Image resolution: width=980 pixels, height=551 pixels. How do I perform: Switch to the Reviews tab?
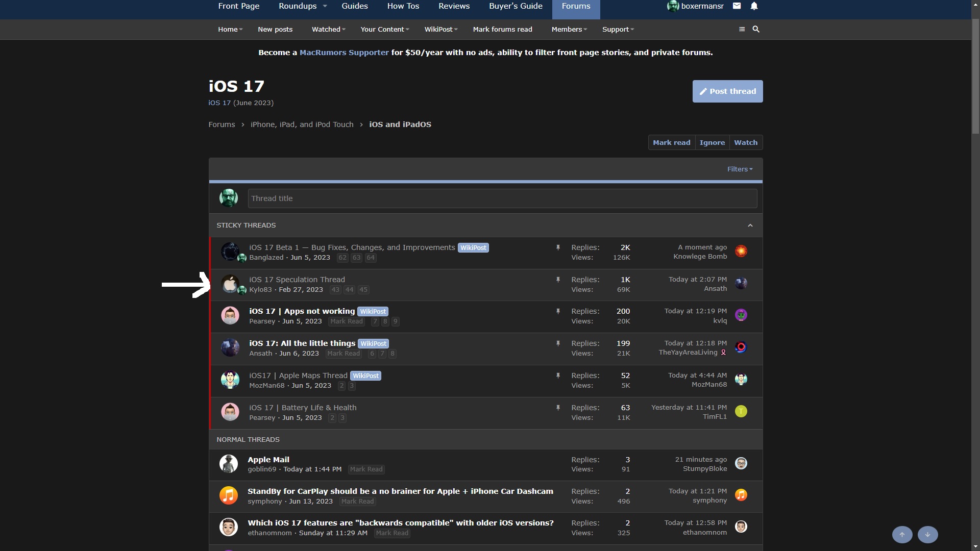pos(454,6)
